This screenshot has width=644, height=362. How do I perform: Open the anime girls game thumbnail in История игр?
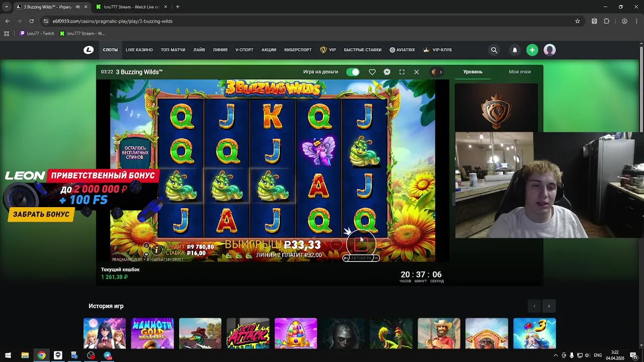click(x=105, y=333)
